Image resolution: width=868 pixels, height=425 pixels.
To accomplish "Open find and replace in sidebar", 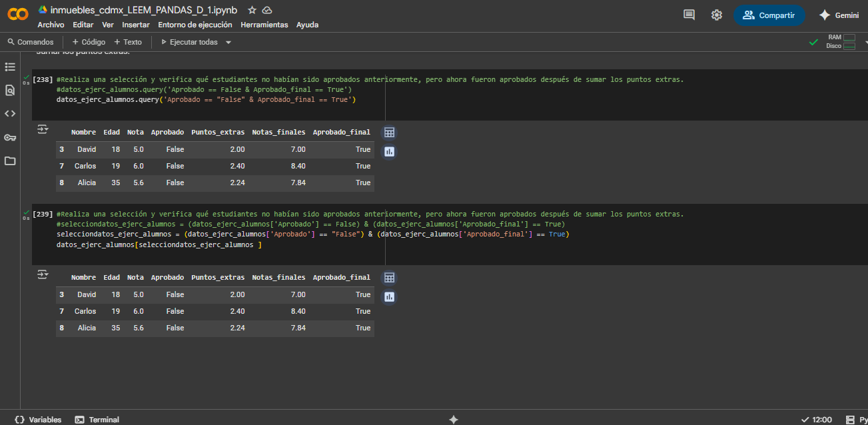I will (x=10, y=90).
